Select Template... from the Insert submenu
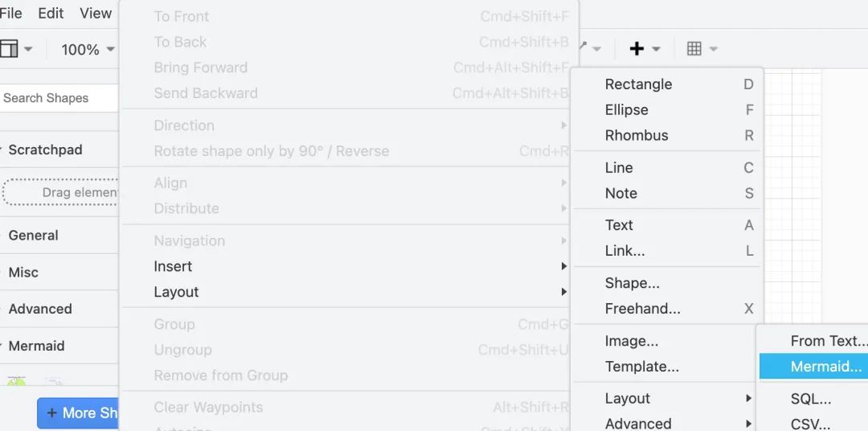868x431 pixels. [x=641, y=367]
